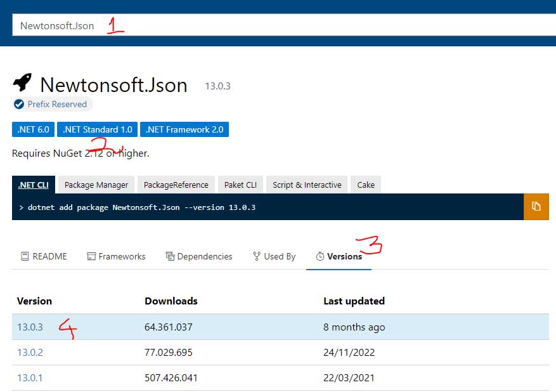Viewport: 556px width, 392px height.
Task: Click the download count 77.029.695
Action: (x=169, y=352)
